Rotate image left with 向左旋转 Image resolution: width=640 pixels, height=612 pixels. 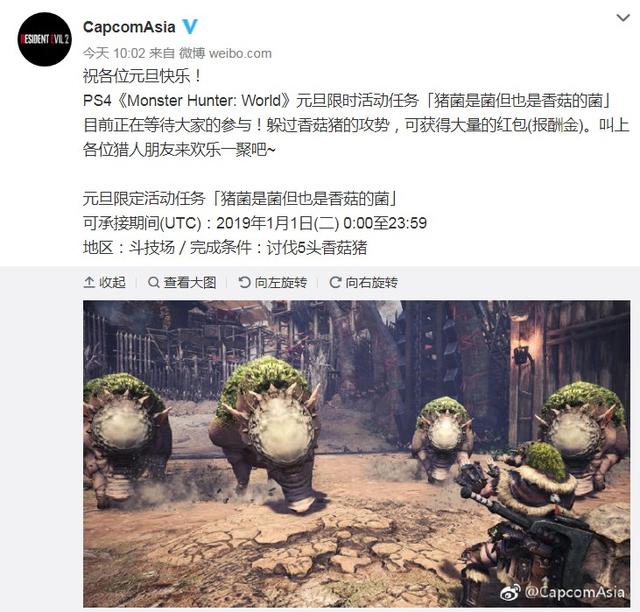(281, 282)
